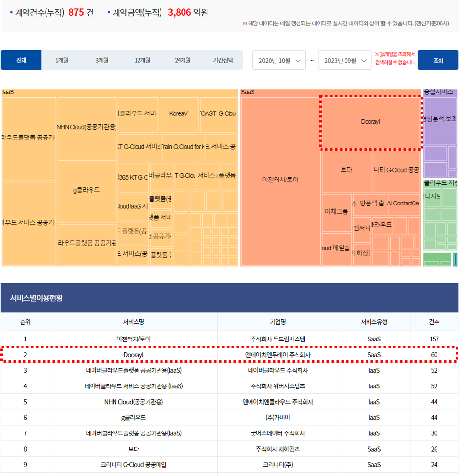This screenshot has height=476, width=460.
Task: Choose the 3개월 period tab
Action: point(102,60)
